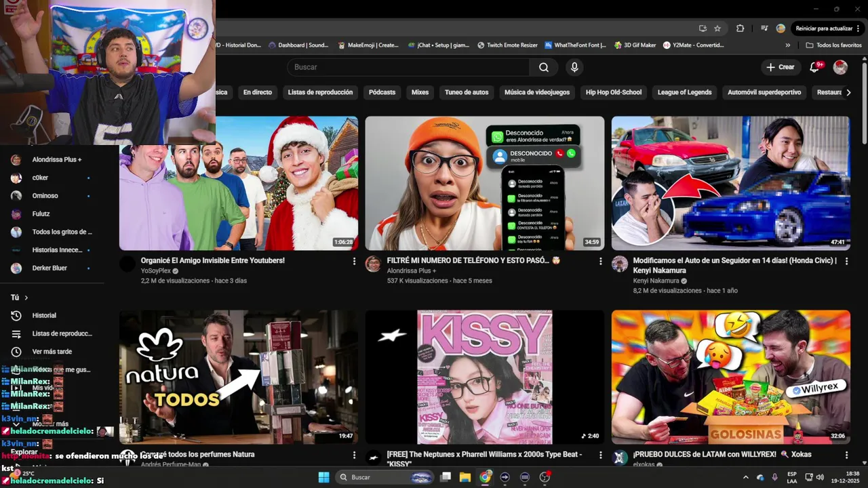Viewport: 868px width, 488px height.
Task: Click Kenyi Nakamura channel avatar under video
Action: pyautogui.click(x=619, y=264)
